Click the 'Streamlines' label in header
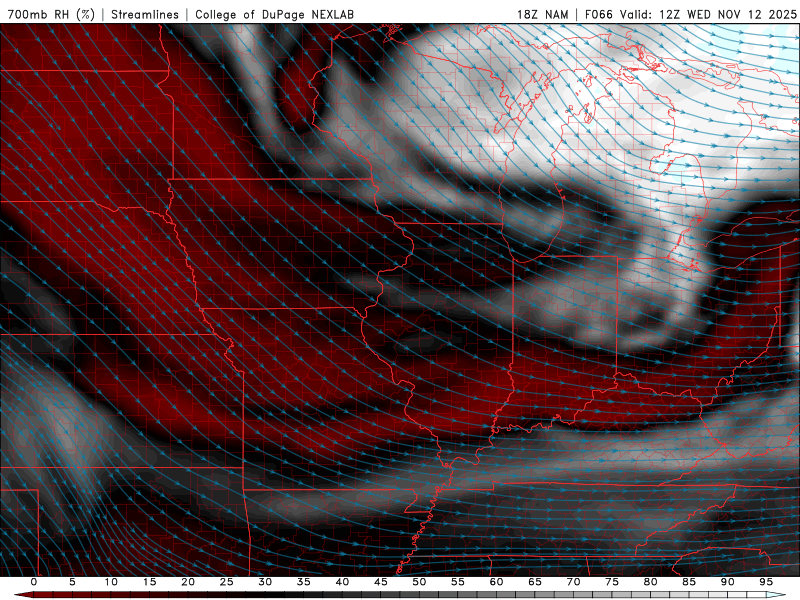 coord(145,14)
